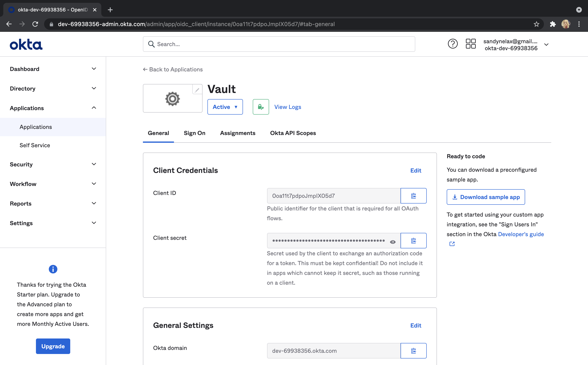
Task: Open the account menu for sandynelax@gmail
Action: [546, 45]
